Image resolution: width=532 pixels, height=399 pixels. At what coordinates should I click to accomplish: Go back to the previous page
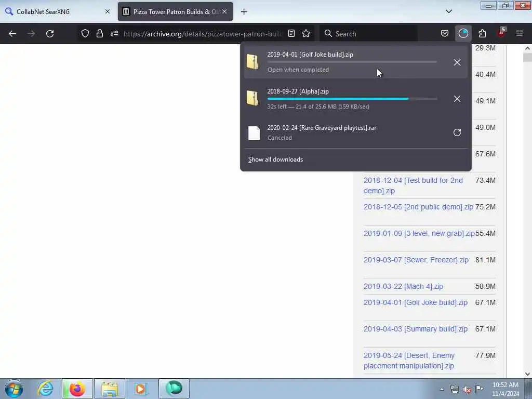(12, 34)
